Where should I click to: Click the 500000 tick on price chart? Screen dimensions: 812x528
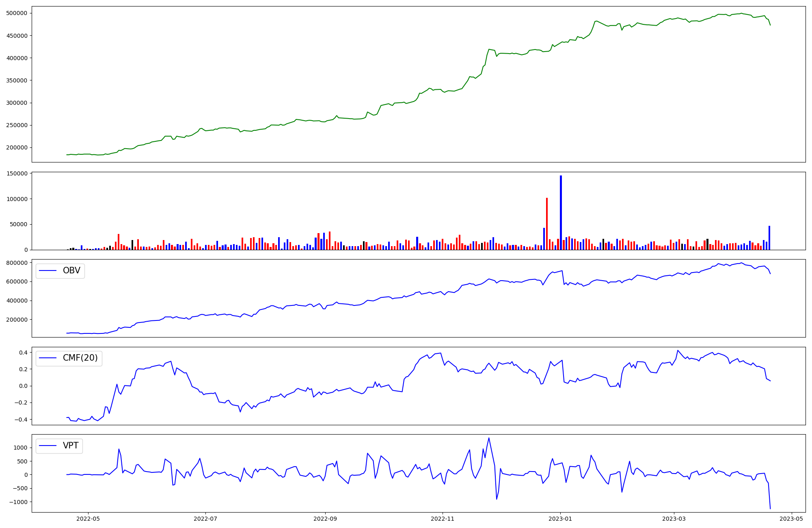coord(17,13)
